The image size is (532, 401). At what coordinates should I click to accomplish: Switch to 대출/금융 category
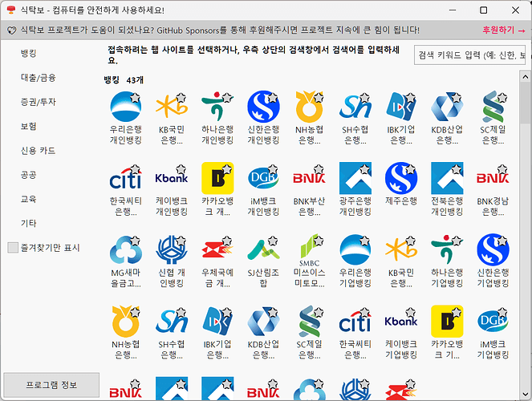[x=38, y=78]
